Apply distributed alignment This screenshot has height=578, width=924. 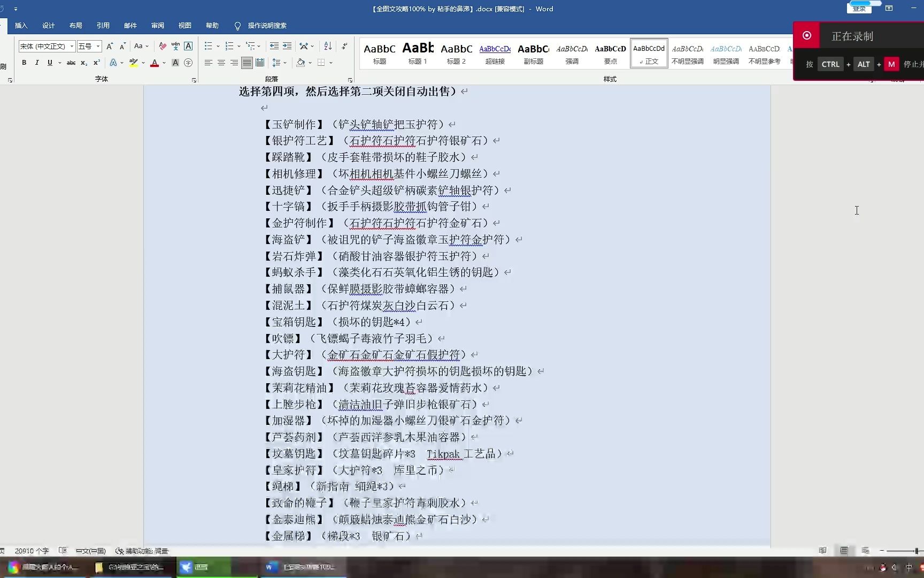[x=260, y=63]
